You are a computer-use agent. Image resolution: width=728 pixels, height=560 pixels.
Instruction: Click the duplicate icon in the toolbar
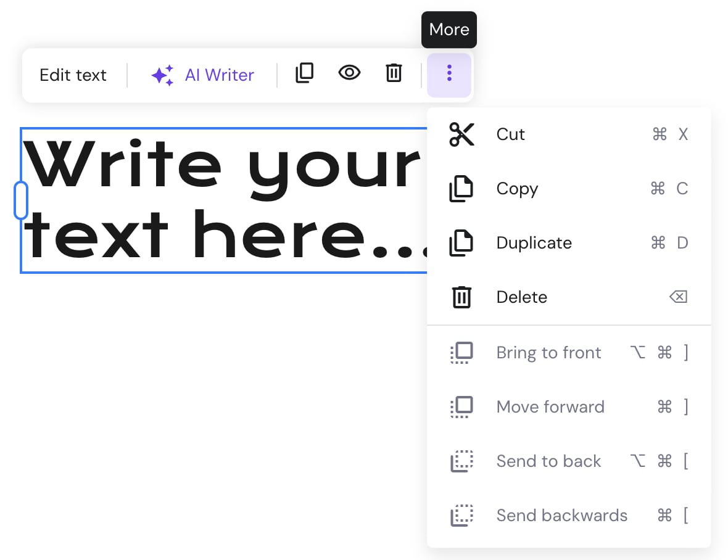click(305, 73)
